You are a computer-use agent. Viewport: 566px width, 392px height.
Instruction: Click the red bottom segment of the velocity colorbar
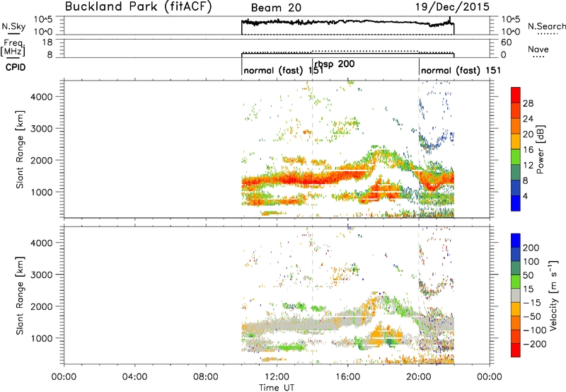tap(516, 350)
